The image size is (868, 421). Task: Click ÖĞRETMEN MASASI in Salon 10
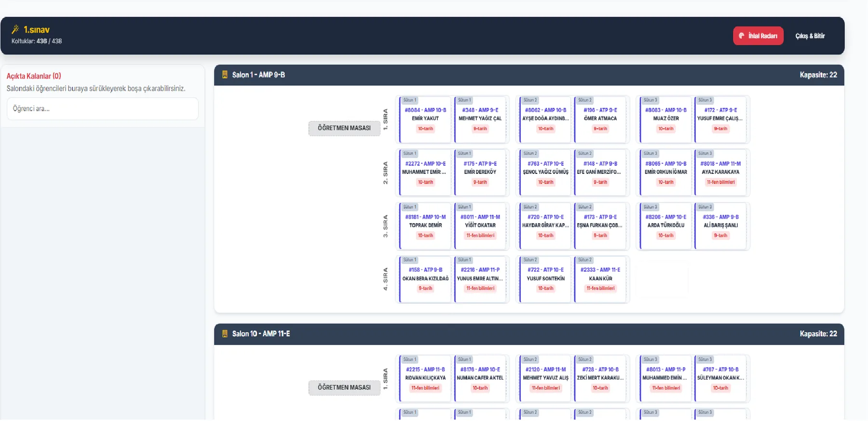(x=344, y=387)
